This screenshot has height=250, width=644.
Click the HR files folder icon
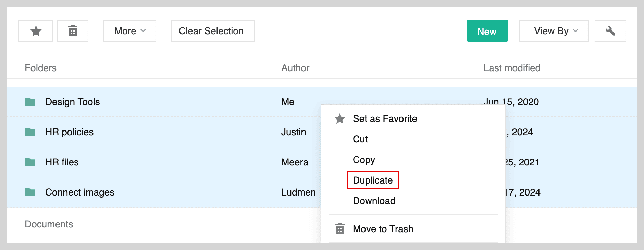(x=30, y=162)
